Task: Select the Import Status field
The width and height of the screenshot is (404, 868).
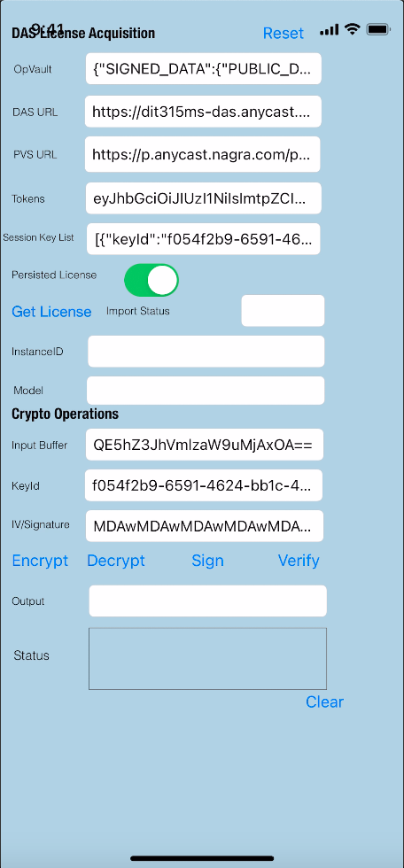Action: click(x=283, y=311)
